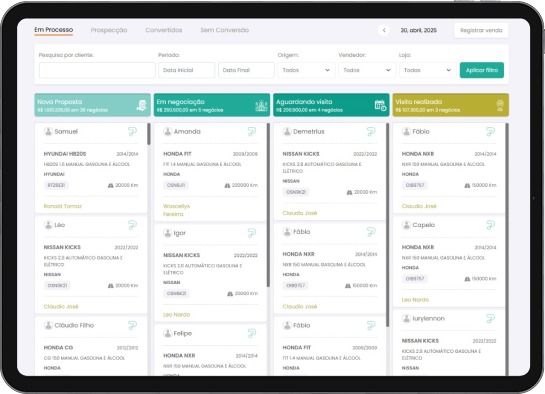Focus the Pesquisa por cliente search field
Viewport: 545px width, 394px height.
[97, 70]
